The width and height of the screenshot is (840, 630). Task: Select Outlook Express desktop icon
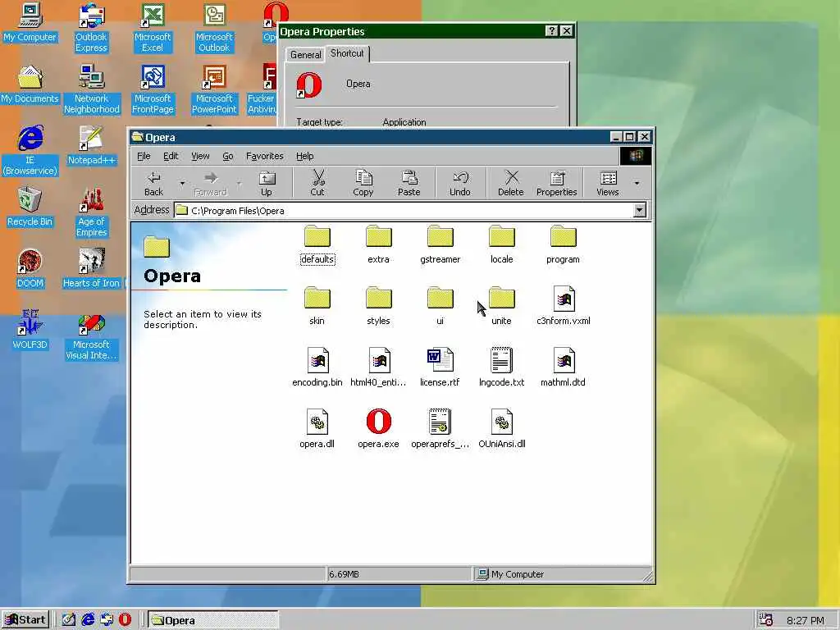[x=91, y=28]
